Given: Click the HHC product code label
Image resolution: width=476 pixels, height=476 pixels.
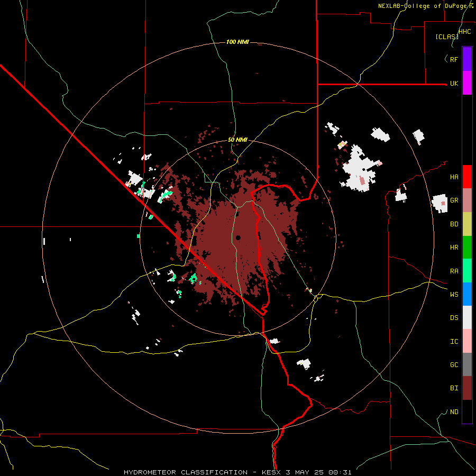Looking at the screenshot, I should click(x=464, y=32).
